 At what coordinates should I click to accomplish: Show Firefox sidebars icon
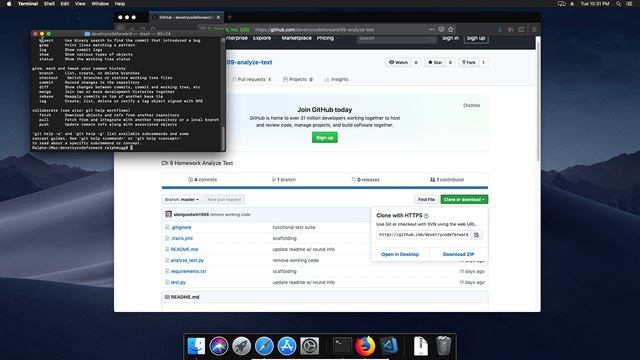click(x=521, y=29)
